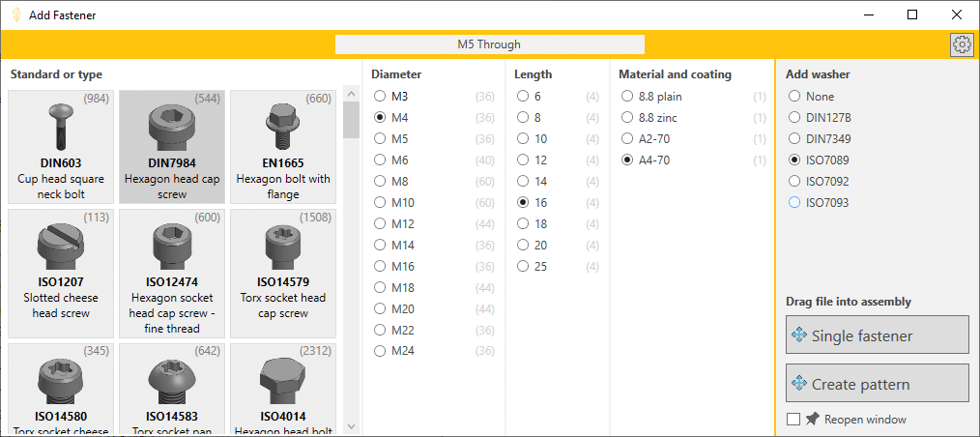The width and height of the screenshot is (980, 437).
Task: Select the DIN7984 hexagon head cap screw
Action: tap(171, 146)
